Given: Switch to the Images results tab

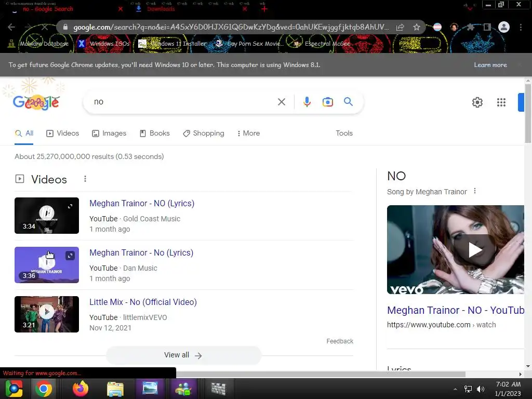Looking at the screenshot, I should pyautogui.click(x=109, y=134).
